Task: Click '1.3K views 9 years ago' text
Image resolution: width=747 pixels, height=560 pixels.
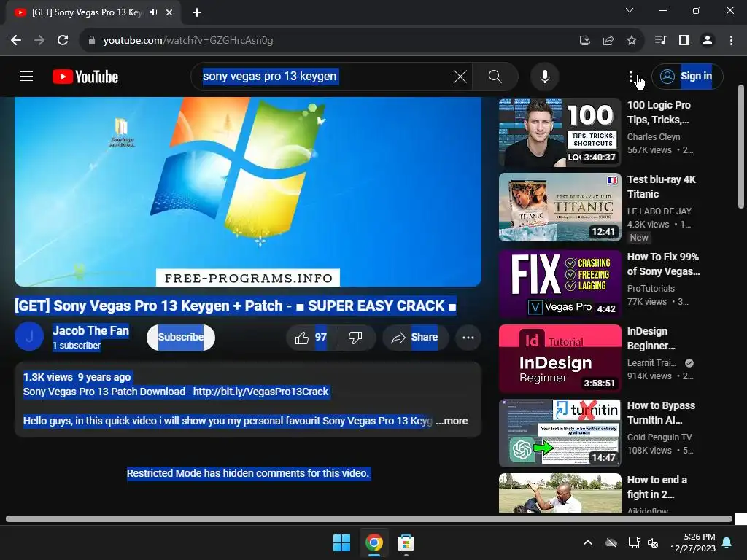Action: click(77, 377)
